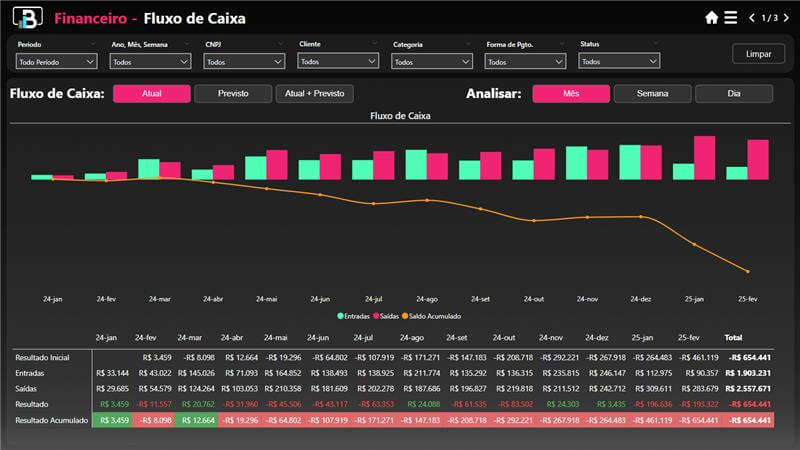
Task: Select the Mês analysis tab
Action: point(570,94)
